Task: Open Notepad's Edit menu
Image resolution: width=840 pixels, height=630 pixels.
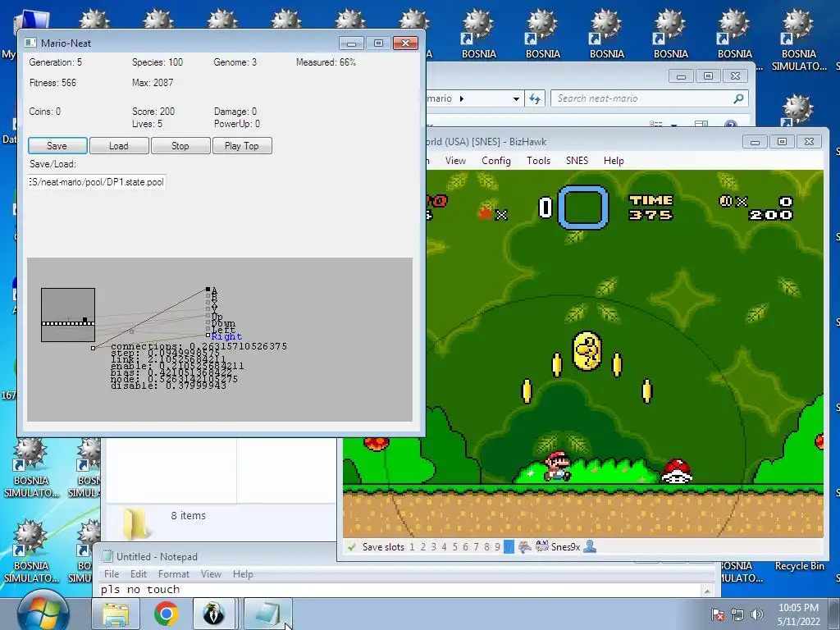Action: [x=138, y=573]
